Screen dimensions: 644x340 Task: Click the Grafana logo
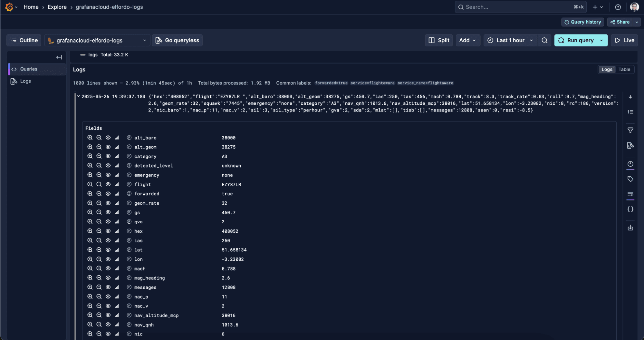9,7
